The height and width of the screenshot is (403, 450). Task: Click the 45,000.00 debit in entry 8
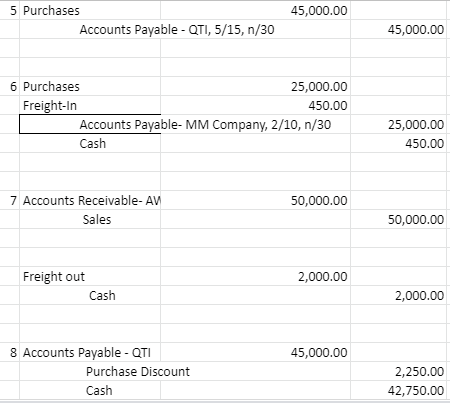pyautogui.click(x=255, y=352)
